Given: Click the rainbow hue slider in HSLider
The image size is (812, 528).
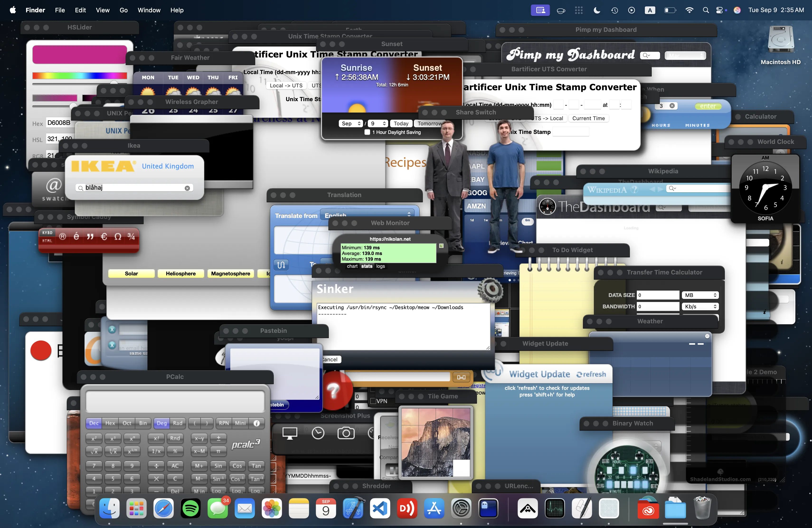Looking at the screenshot, I should coord(80,76).
